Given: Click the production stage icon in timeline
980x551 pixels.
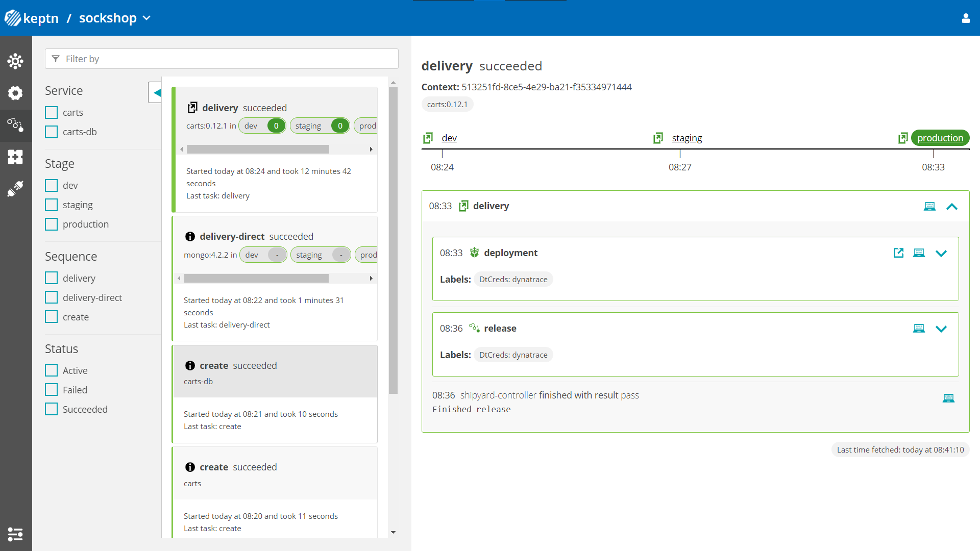Looking at the screenshot, I should click(x=903, y=138).
